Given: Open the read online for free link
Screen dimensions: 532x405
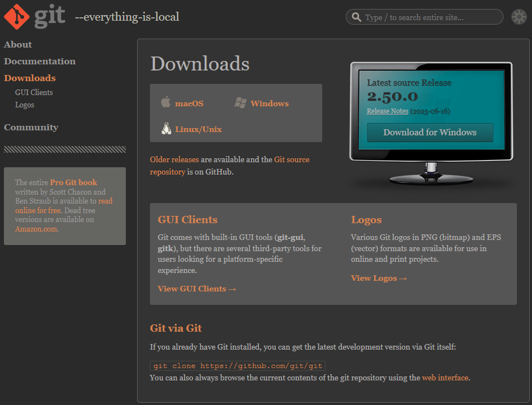Looking at the screenshot, I should click(x=64, y=205).
